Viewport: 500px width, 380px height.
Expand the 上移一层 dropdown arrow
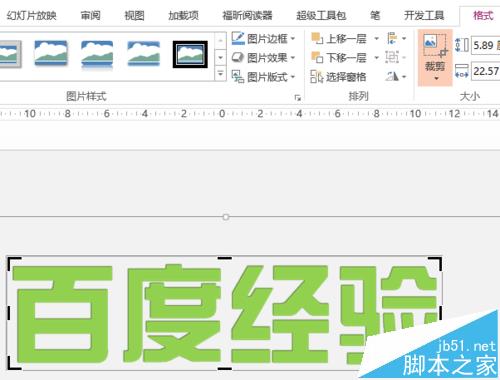coord(376,39)
